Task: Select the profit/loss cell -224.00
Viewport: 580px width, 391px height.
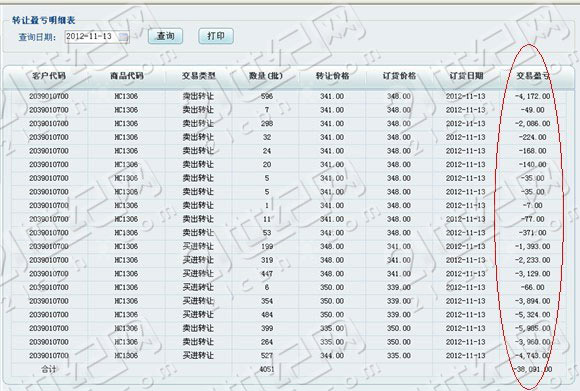Action: click(533, 137)
